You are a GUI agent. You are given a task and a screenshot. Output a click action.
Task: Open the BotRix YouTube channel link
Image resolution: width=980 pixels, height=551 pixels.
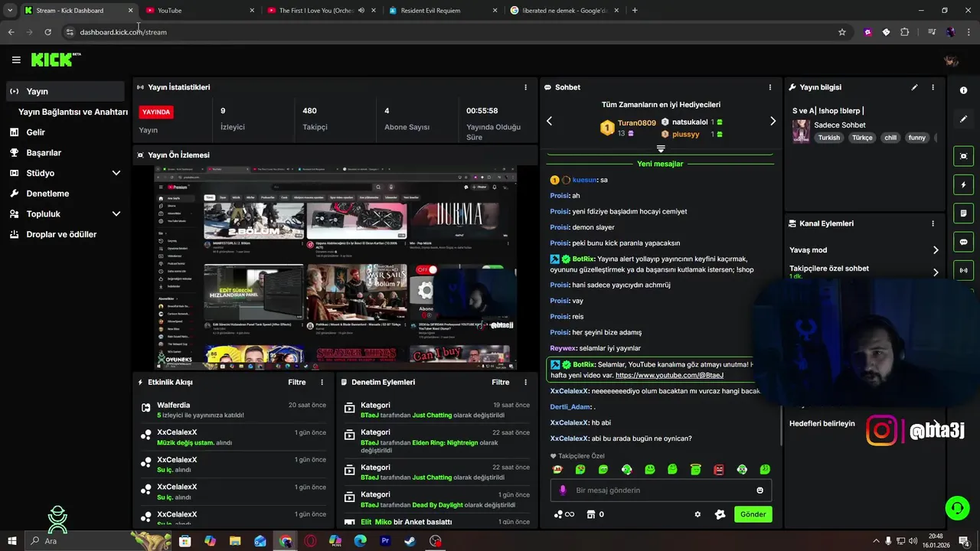click(x=669, y=375)
